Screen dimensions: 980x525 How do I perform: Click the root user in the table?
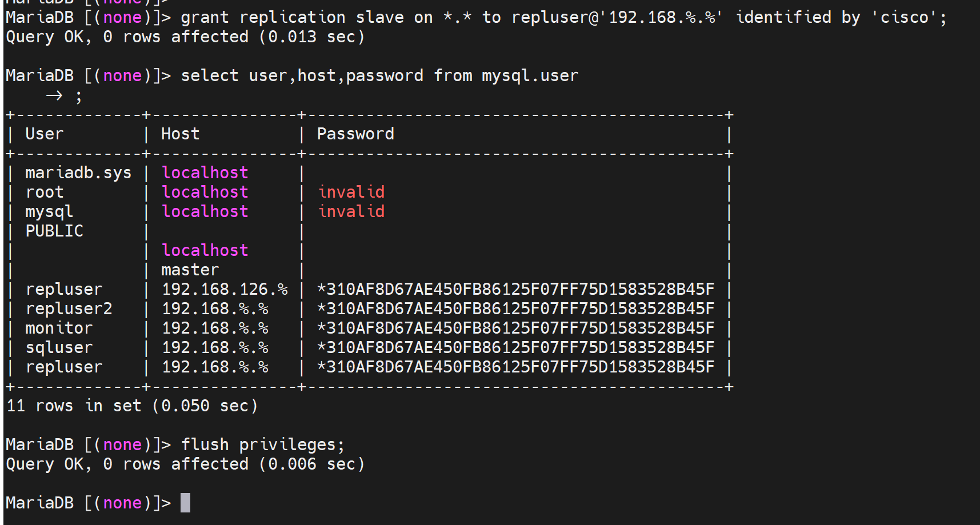tap(45, 192)
